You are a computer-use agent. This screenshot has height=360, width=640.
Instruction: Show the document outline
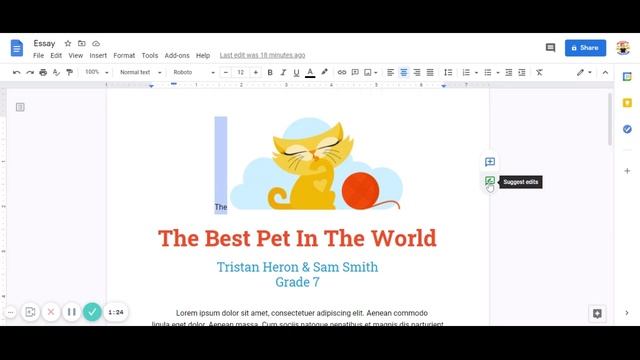(x=20, y=107)
